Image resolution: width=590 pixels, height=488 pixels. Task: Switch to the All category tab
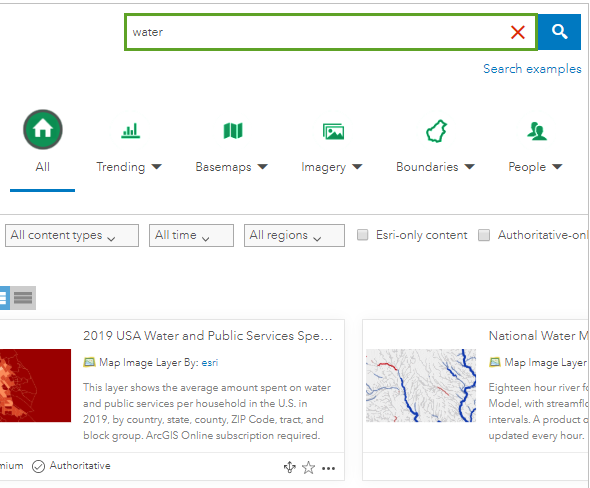click(x=43, y=167)
